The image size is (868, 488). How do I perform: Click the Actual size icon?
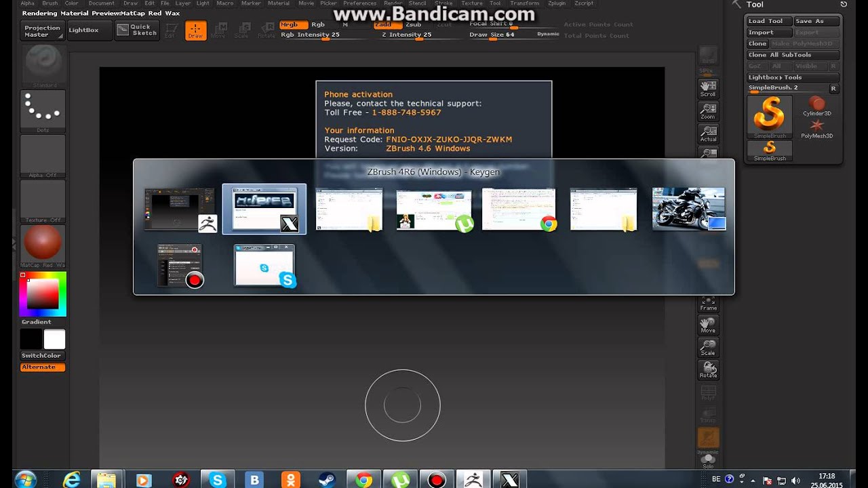click(708, 134)
